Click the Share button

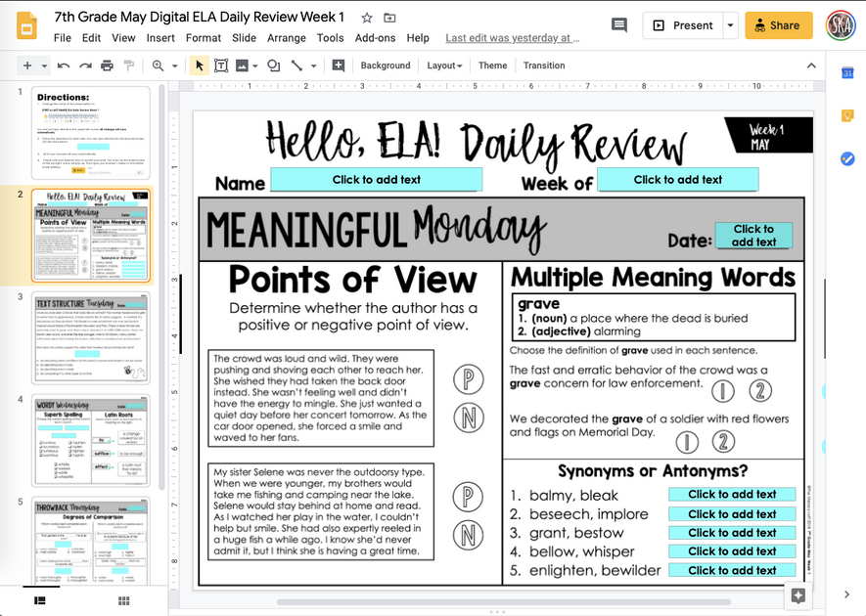coord(778,24)
